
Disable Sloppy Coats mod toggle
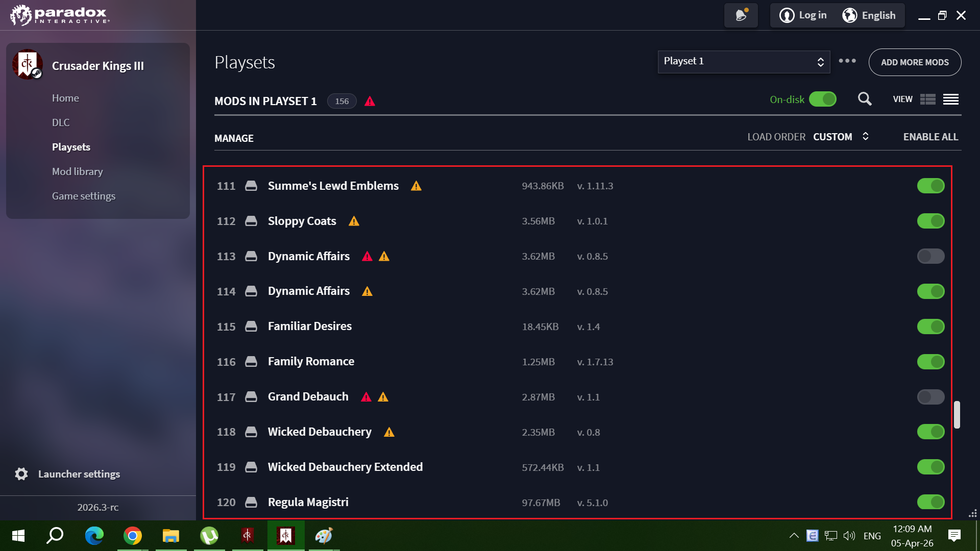tap(930, 221)
